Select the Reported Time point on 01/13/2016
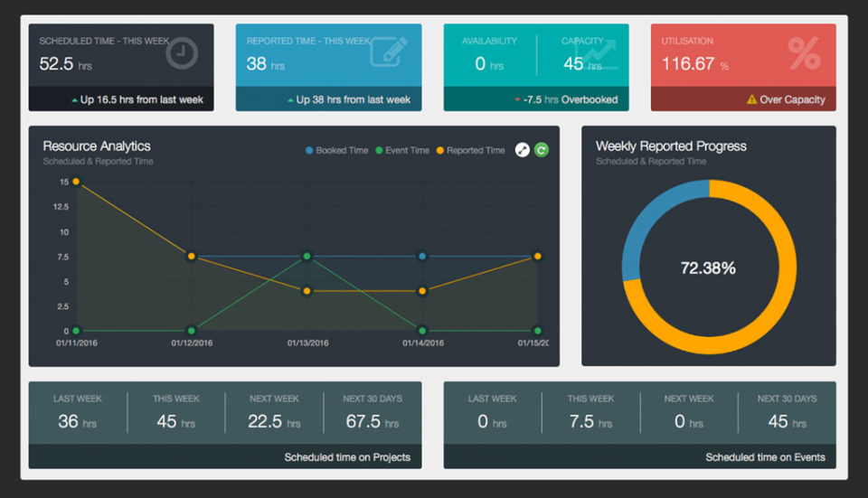The height and width of the screenshot is (498, 868). coord(307,291)
